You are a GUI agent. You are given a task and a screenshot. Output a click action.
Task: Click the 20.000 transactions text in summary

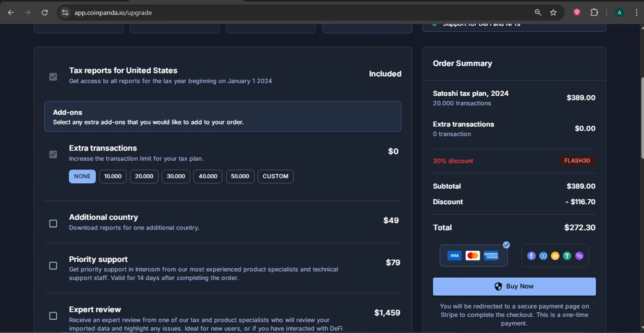(x=462, y=103)
